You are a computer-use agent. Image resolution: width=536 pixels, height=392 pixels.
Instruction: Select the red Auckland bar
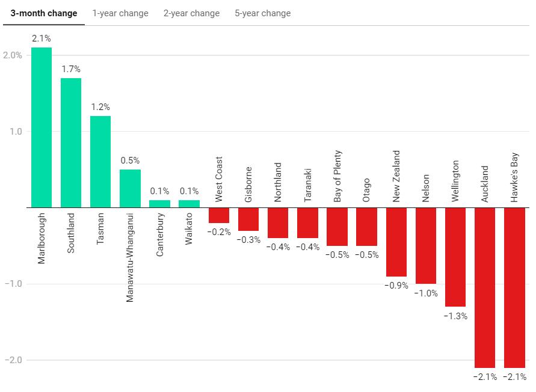(x=485, y=287)
